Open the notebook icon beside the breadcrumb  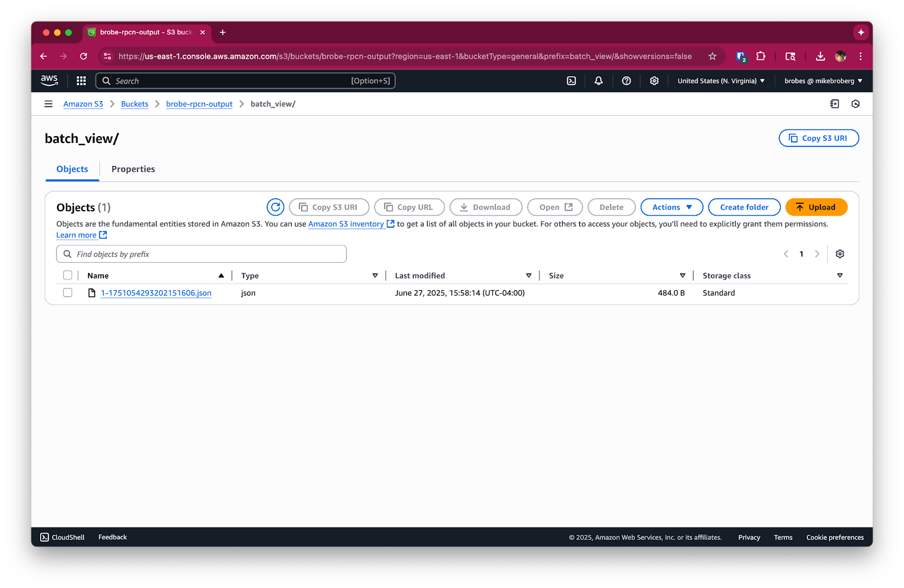click(833, 104)
